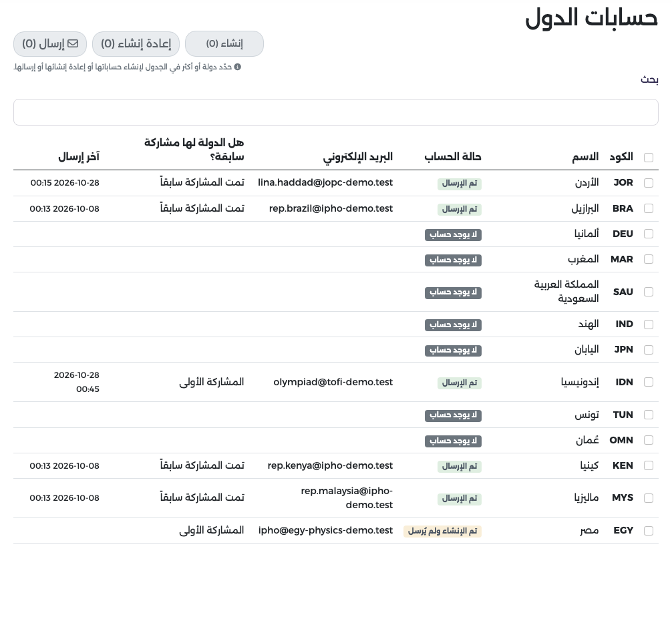Toggle the select-all checkbox in the table header
Viewport: 672px width, 623px height.
click(x=649, y=157)
